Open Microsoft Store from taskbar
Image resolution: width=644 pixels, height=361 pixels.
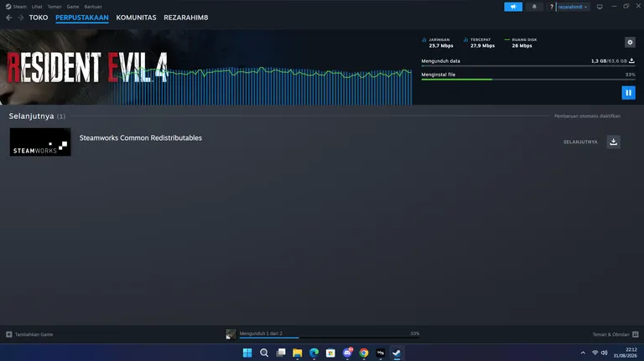click(330, 353)
